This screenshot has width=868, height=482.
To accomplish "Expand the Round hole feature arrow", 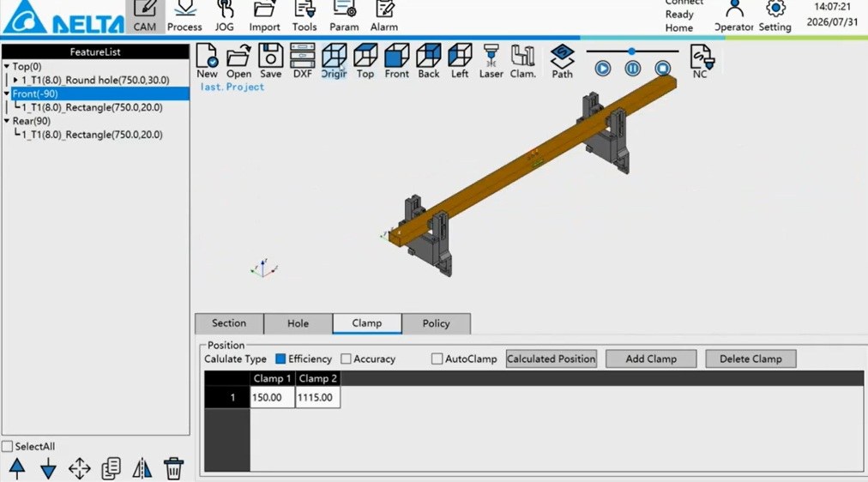I will coord(15,81).
